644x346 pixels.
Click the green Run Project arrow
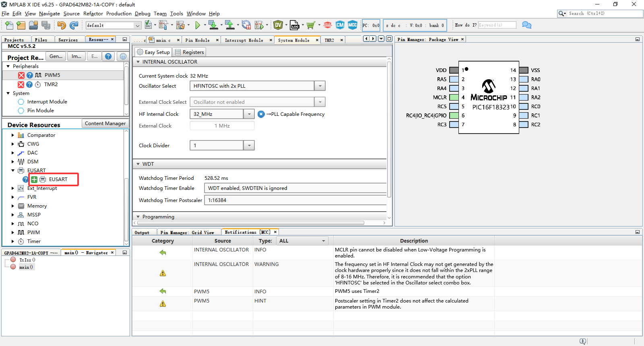pos(198,25)
